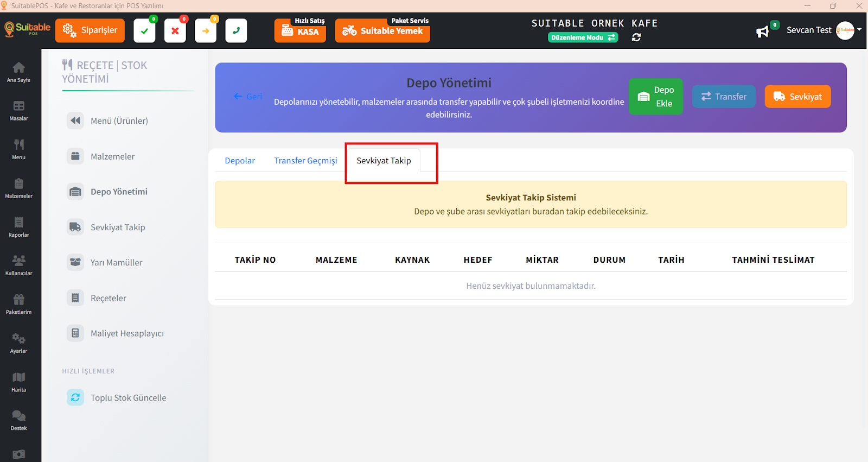Screen dimensions: 868x462
Task: Click the blue Transfer button
Action: click(x=724, y=97)
